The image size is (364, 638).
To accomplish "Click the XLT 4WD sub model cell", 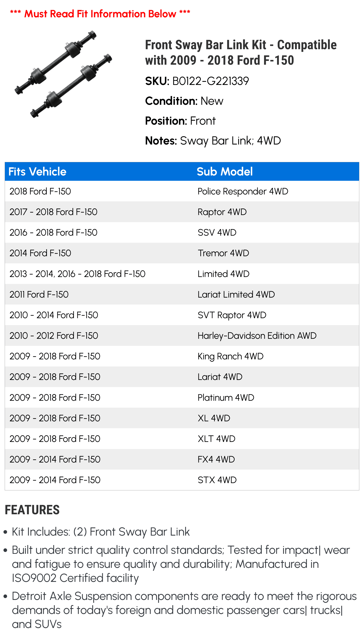I will (x=217, y=439).
